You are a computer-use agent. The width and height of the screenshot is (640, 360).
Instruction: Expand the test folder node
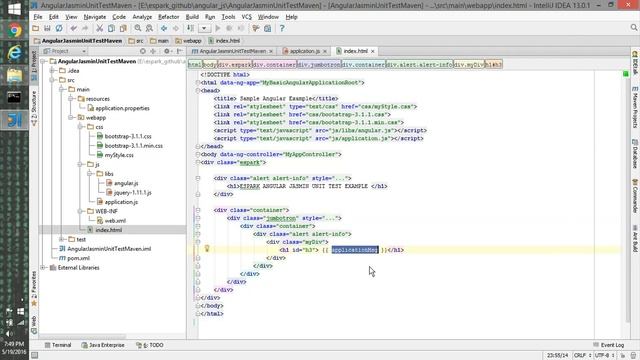tap(61, 239)
